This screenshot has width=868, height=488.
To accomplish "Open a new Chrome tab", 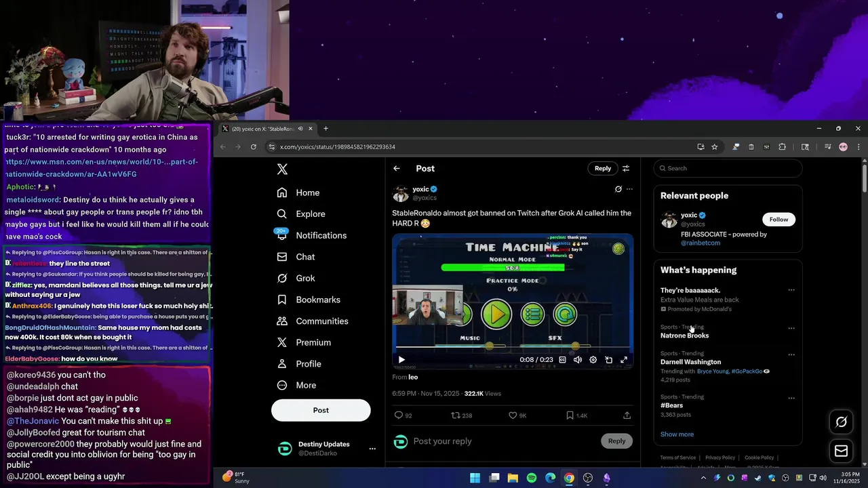I will coord(325,129).
